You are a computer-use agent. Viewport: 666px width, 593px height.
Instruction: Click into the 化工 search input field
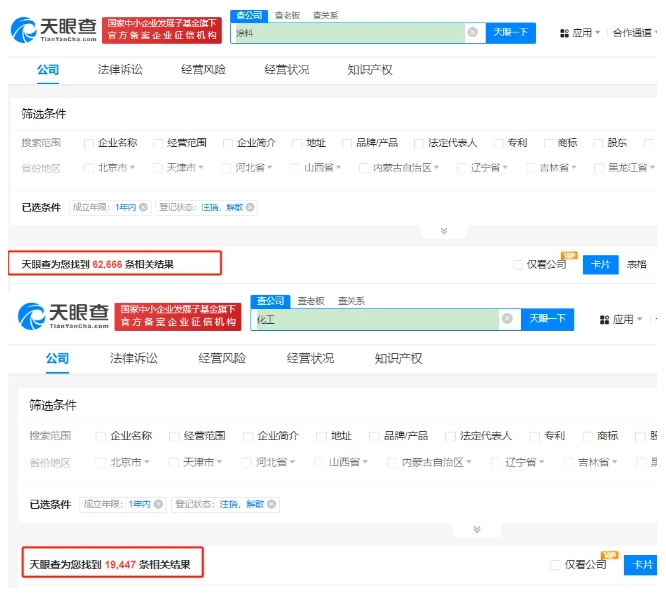375,319
